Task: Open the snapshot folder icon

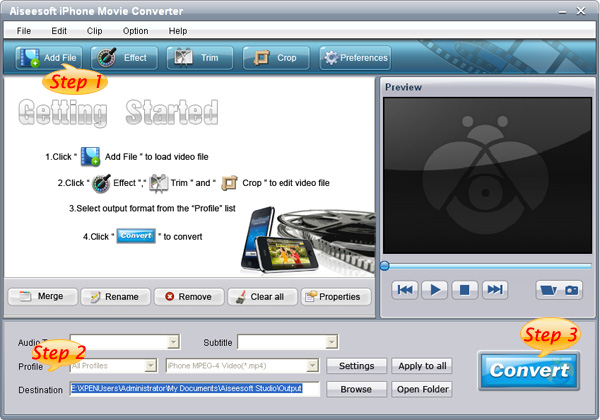Action: pyautogui.click(x=548, y=290)
